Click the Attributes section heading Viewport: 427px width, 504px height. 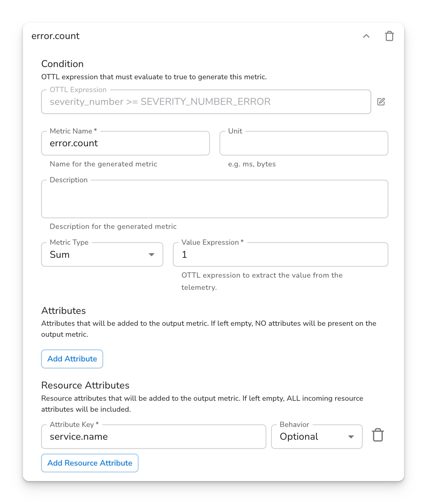pyautogui.click(x=63, y=311)
